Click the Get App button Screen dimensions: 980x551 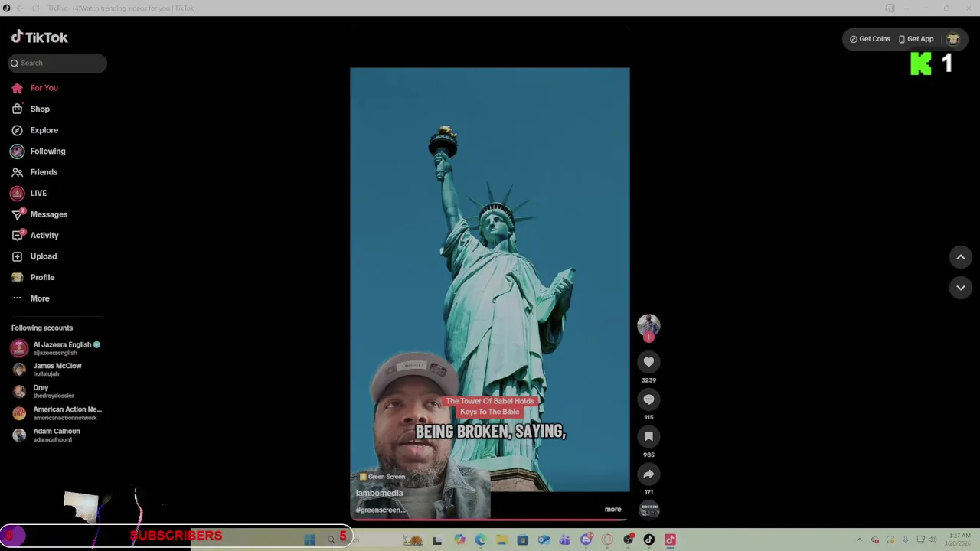916,39
